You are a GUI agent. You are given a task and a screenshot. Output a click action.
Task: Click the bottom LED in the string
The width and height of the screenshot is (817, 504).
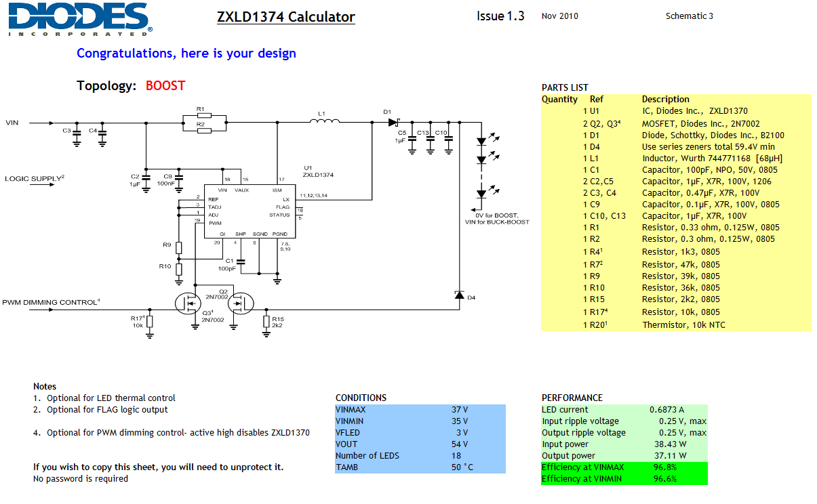(482, 194)
